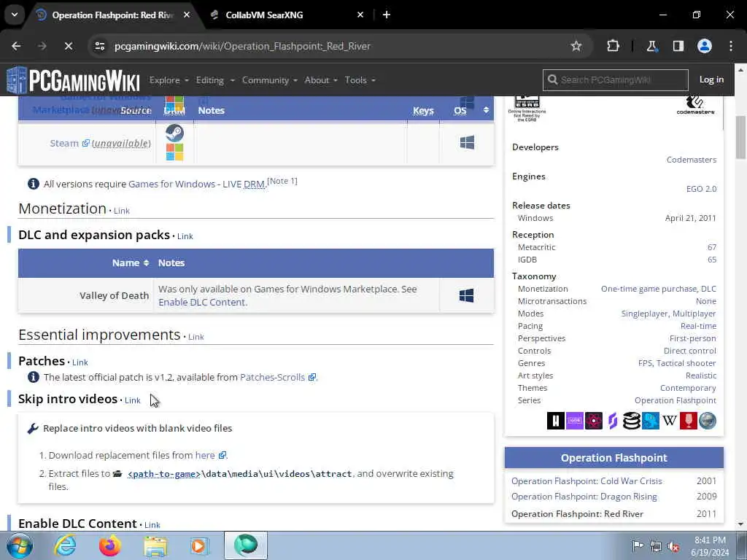Select the Operation Flashpoint: Red River tab

tap(112, 15)
